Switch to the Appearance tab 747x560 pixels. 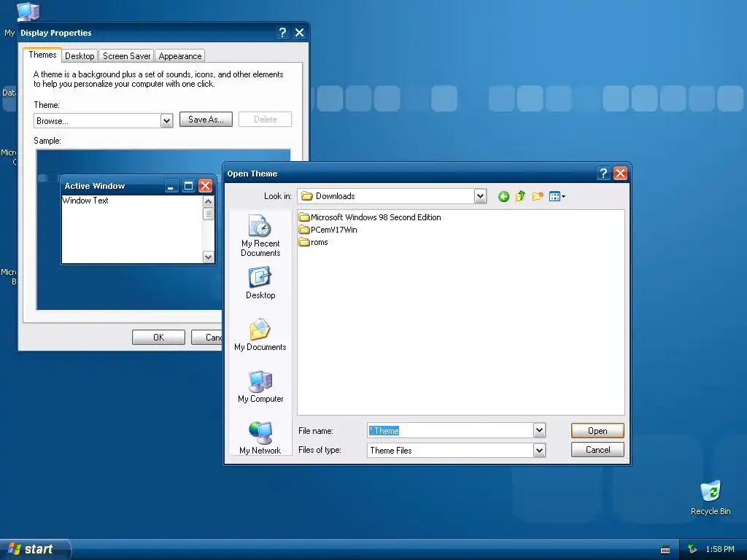[x=179, y=55]
